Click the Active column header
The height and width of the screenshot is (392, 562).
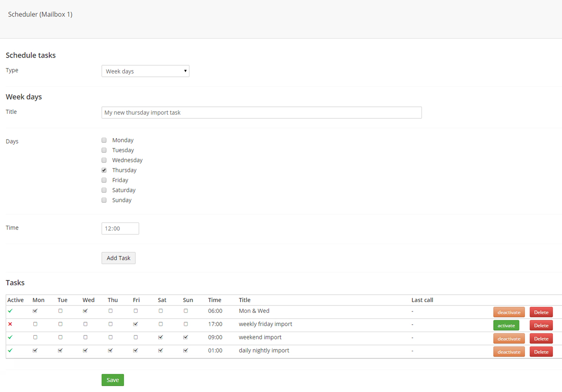click(x=15, y=300)
